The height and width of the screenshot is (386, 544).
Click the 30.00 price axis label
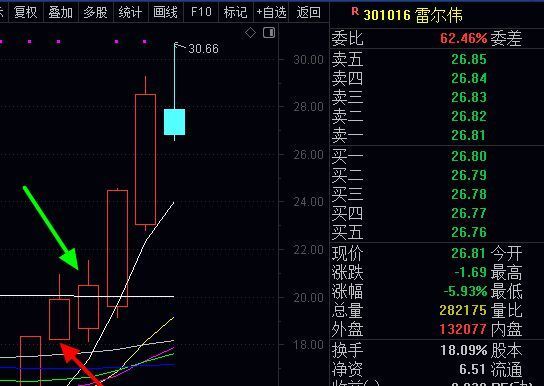[x=308, y=60]
